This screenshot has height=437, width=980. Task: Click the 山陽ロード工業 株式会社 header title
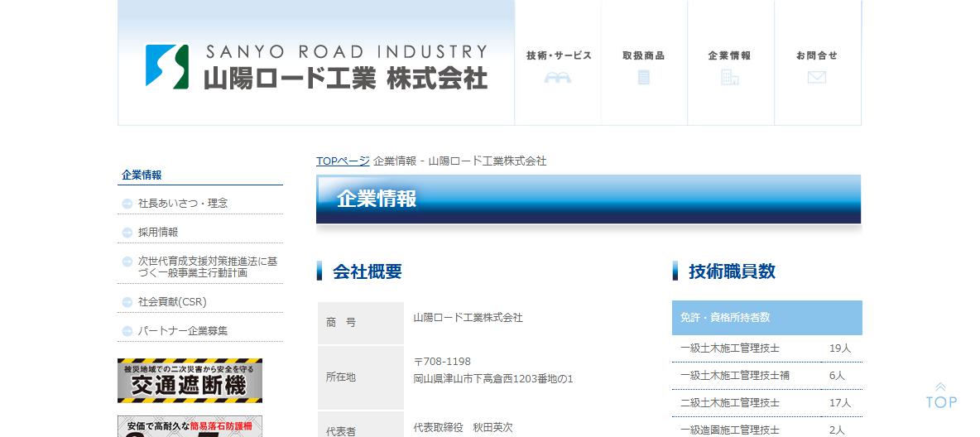point(346,79)
